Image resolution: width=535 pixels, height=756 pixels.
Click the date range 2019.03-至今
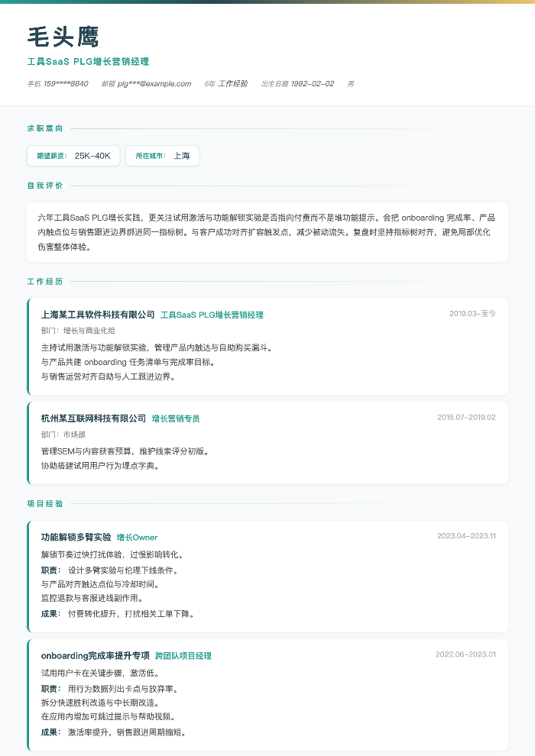472,313
